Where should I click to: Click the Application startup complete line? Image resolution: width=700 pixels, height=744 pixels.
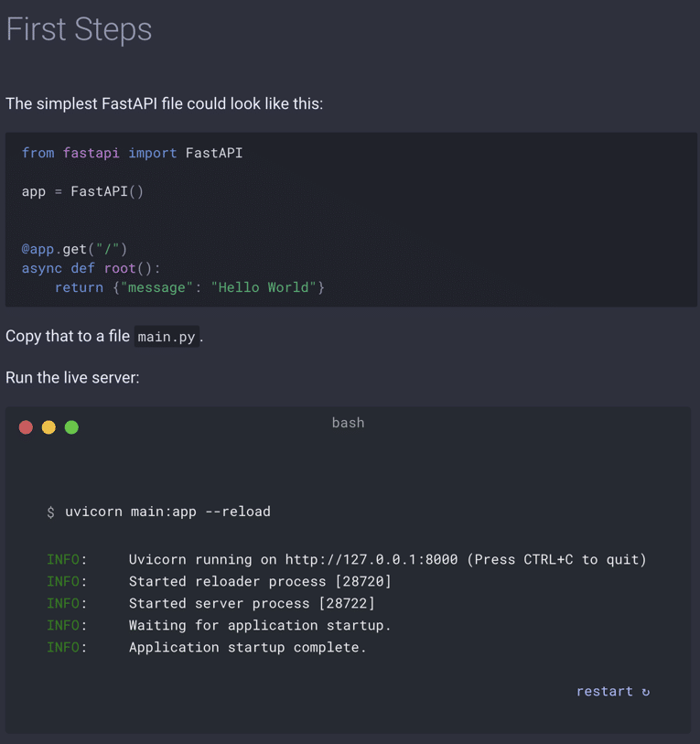[207, 647]
